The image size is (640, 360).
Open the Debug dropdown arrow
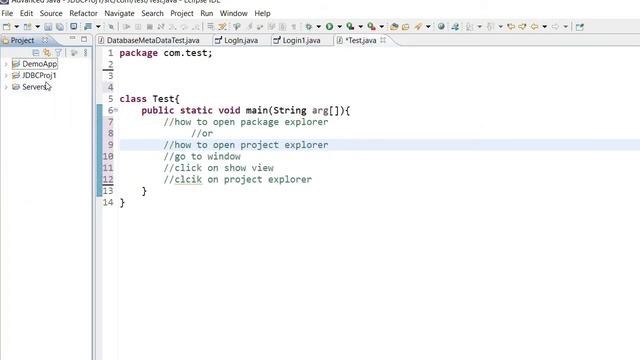point(318,27)
